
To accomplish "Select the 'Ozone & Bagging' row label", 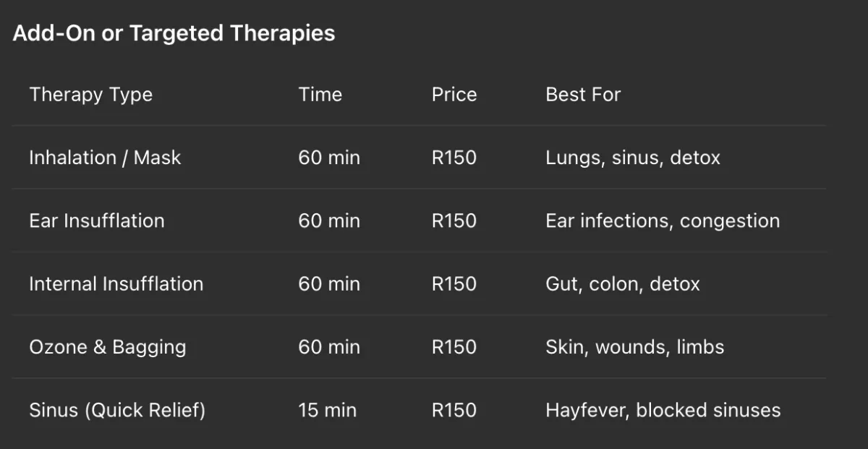I will click(108, 347).
